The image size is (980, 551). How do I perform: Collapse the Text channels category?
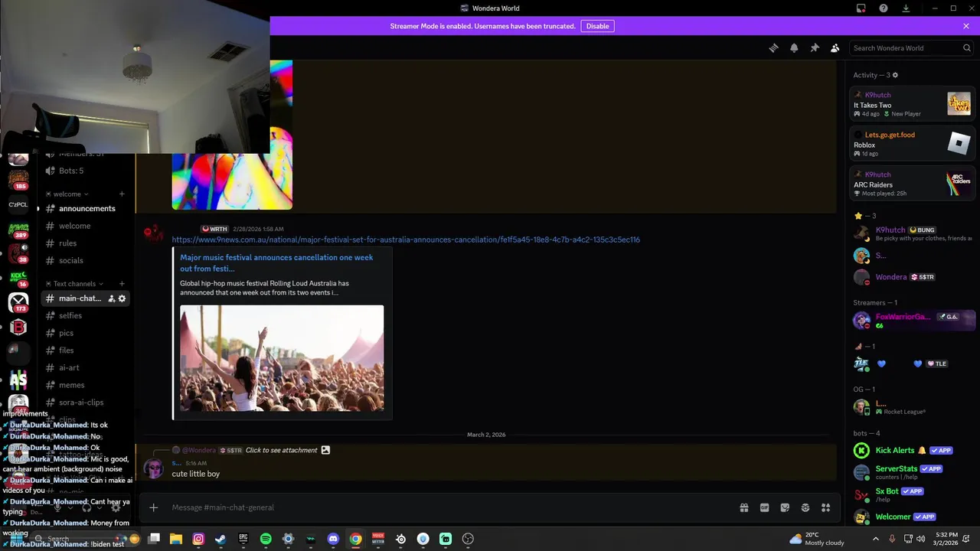[74, 284]
